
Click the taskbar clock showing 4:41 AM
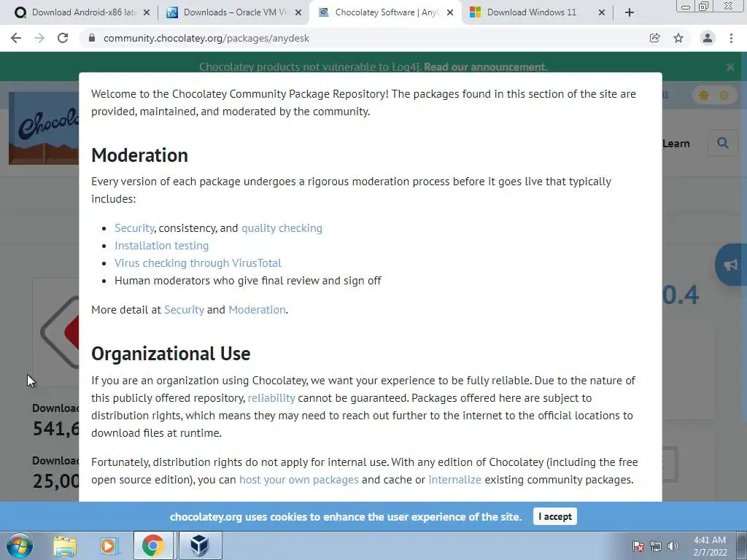(x=710, y=546)
